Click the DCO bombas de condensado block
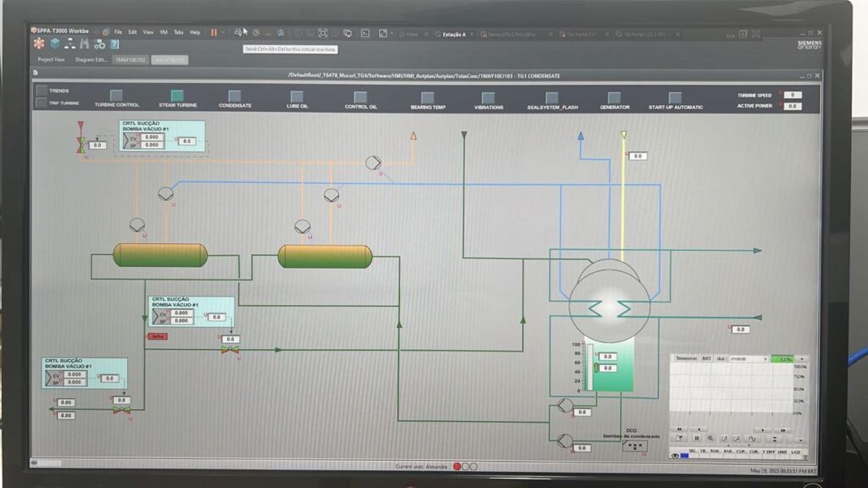This screenshot has height=488, width=868. (634, 446)
